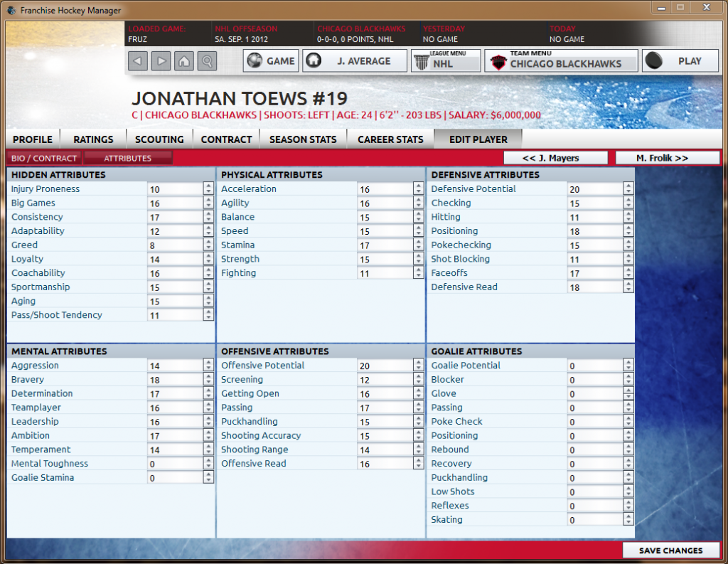728x564 pixels.
Task: Switch to the Career Stats tab
Action: (x=390, y=139)
